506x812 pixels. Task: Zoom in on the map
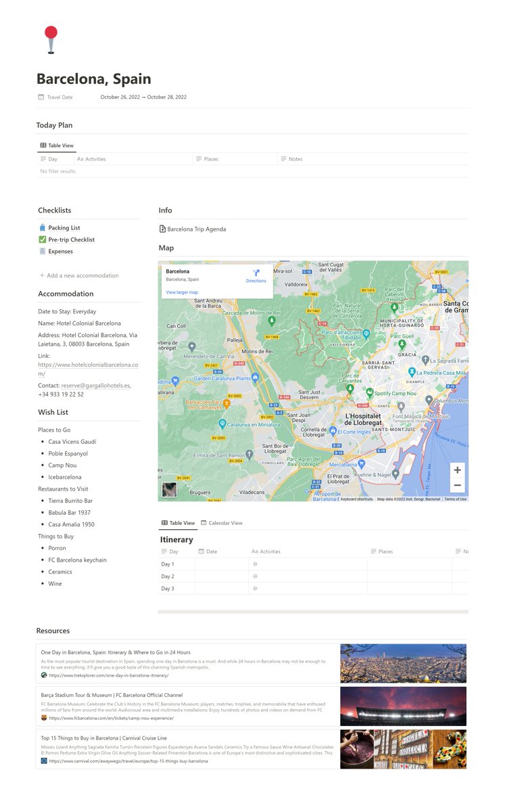click(x=458, y=470)
